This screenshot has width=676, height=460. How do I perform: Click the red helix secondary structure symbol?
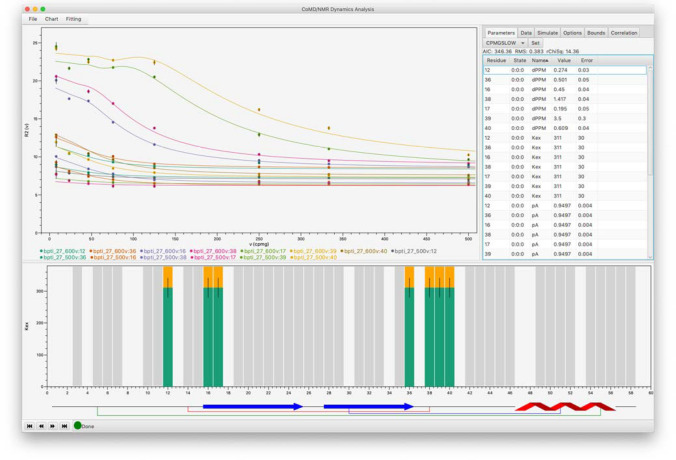(x=563, y=407)
